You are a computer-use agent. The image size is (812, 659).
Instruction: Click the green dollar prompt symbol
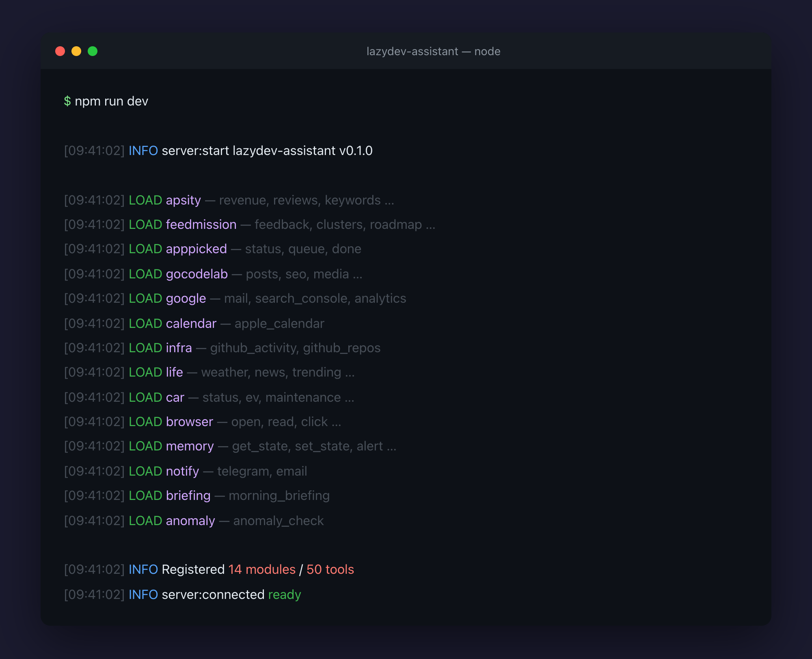[x=67, y=101]
